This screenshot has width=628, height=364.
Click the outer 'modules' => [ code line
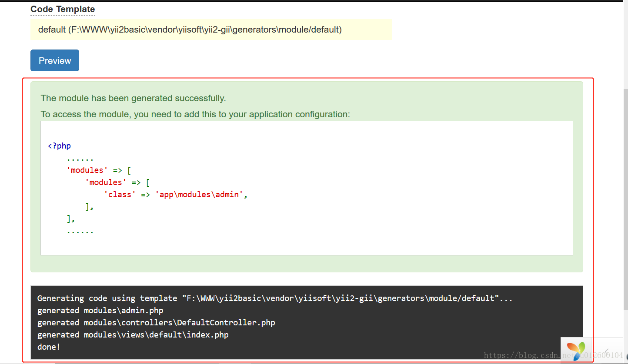click(x=99, y=170)
